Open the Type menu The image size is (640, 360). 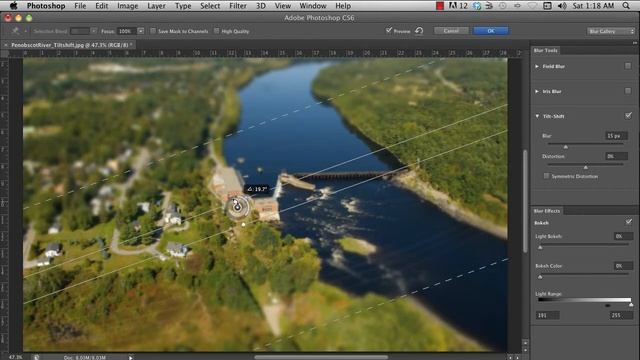click(183, 6)
